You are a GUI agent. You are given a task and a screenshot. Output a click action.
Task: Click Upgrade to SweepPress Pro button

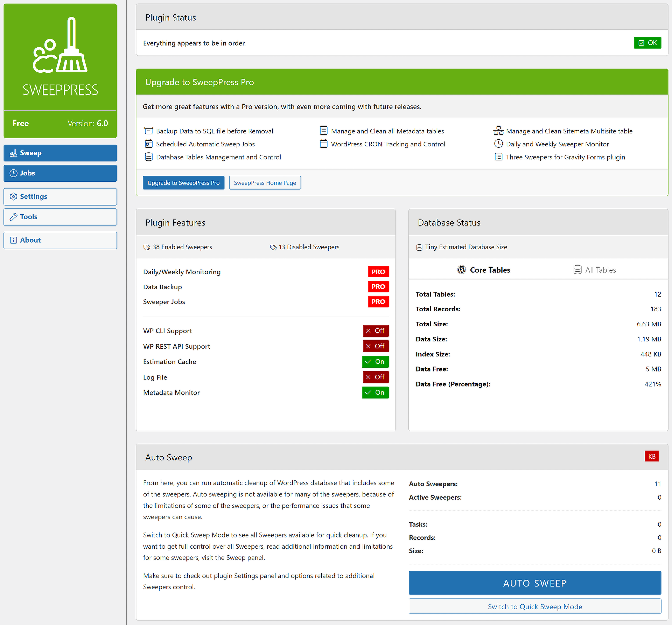(183, 183)
